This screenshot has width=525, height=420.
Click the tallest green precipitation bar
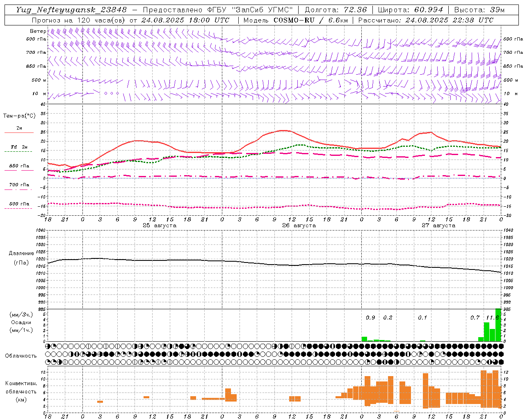[498, 325]
